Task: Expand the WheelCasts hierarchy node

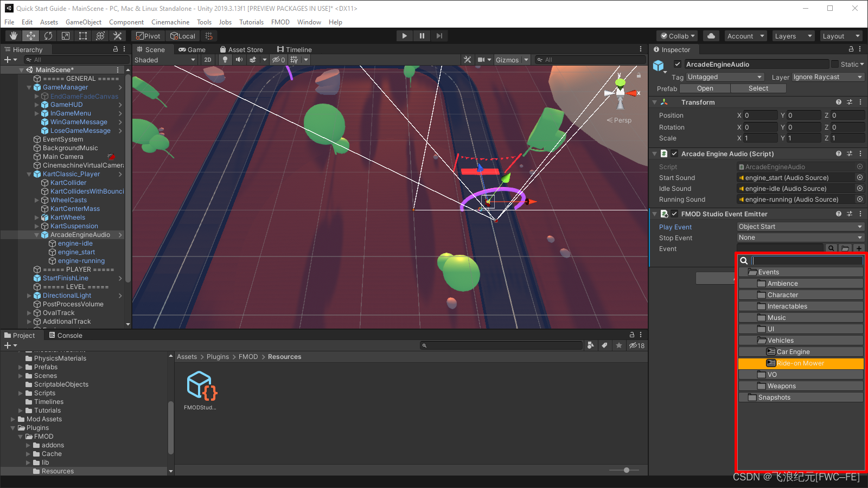Action: [x=37, y=200]
